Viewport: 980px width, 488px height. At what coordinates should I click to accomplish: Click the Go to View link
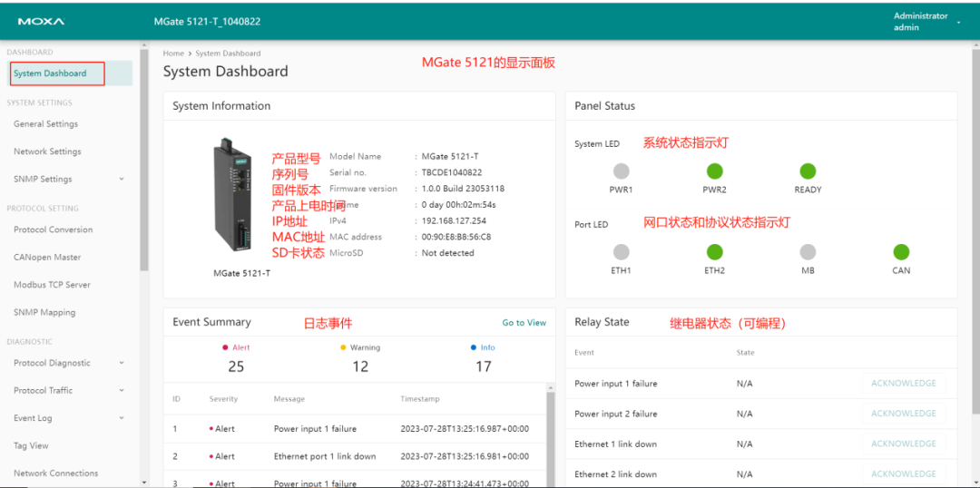click(x=524, y=322)
